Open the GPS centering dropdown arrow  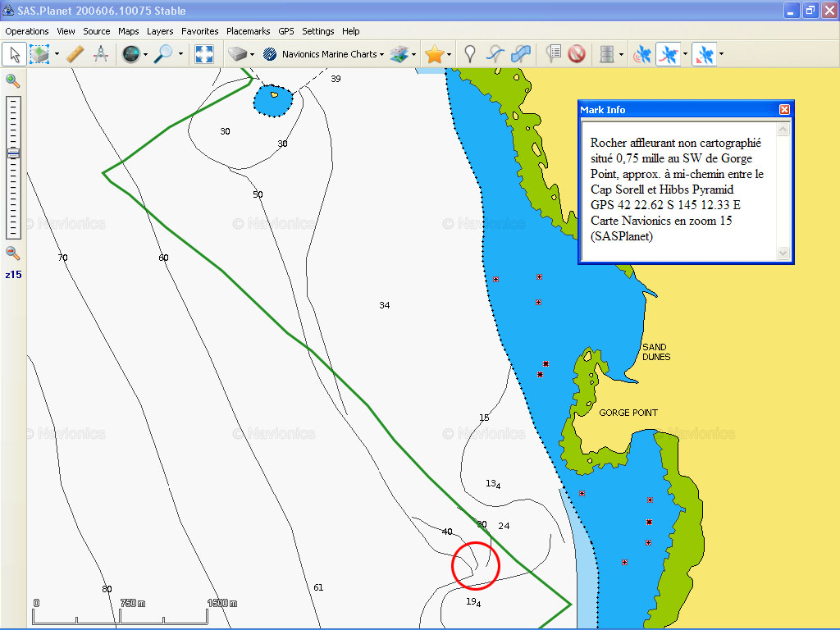click(721, 54)
